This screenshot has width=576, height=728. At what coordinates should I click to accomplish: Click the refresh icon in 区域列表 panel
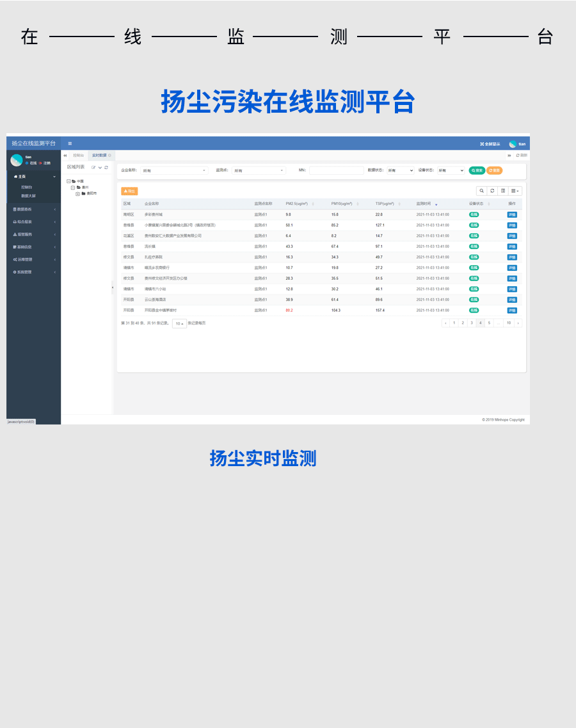click(x=106, y=167)
